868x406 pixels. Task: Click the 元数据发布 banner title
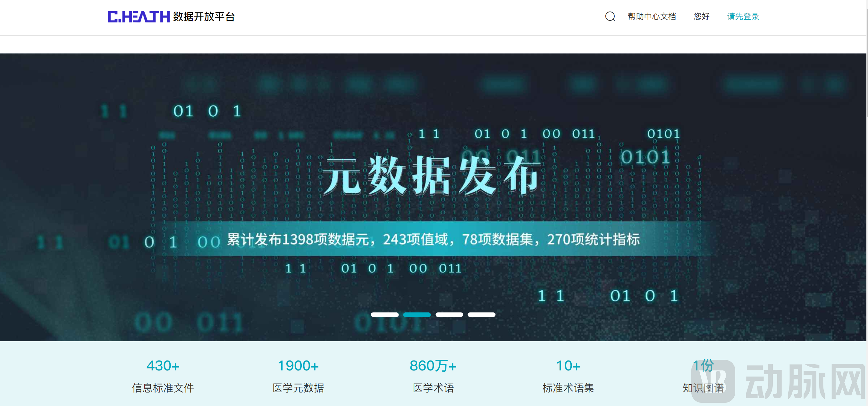click(x=431, y=176)
